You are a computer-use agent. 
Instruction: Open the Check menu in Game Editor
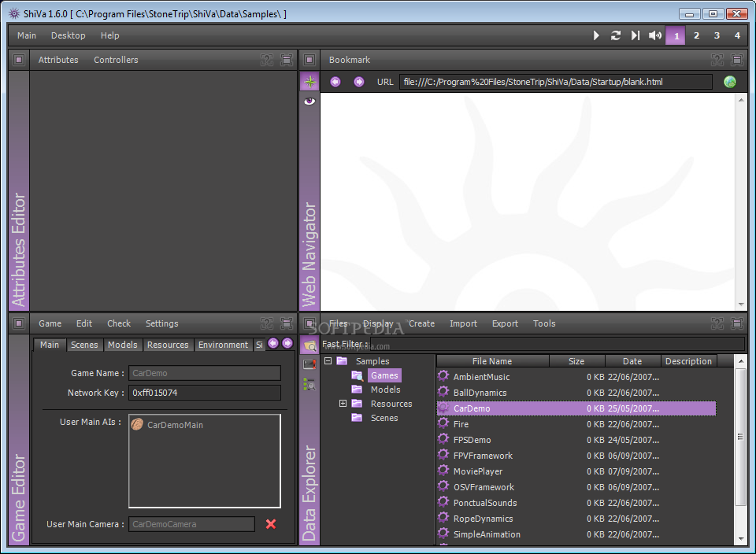coord(119,323)
